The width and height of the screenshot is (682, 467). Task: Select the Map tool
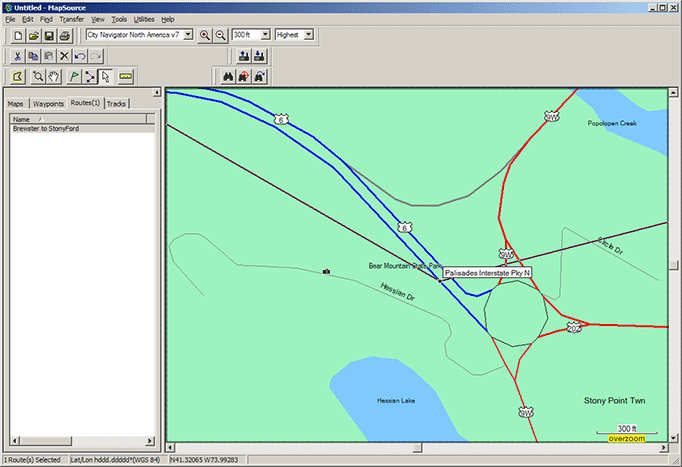(x=18, y=77)
